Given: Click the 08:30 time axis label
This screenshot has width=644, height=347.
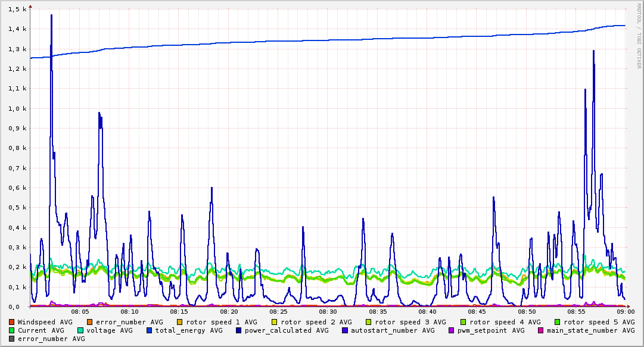Looking at the screenshot, I should 328,312.
